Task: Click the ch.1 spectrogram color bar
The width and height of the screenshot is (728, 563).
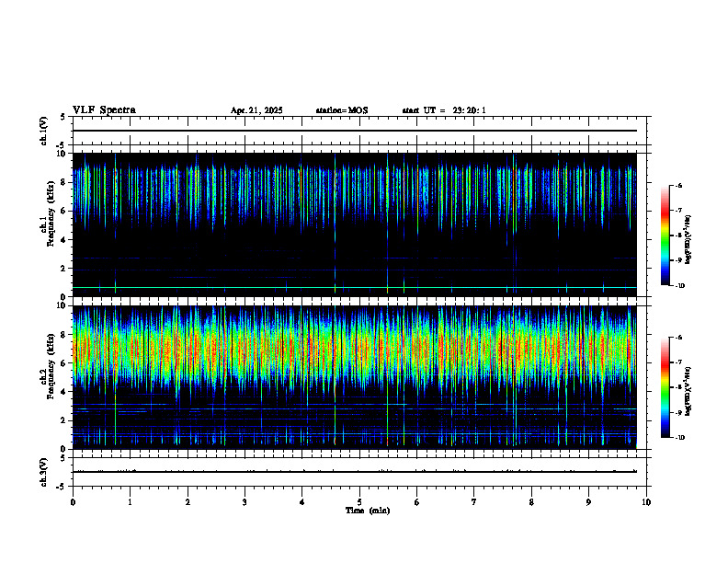Action: (x=665, y=236)
